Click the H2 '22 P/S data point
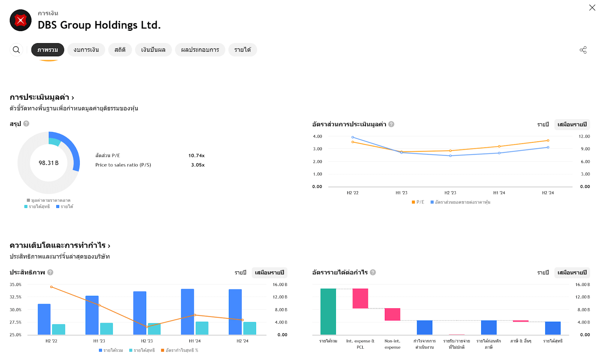This screenshot has width=600, height=364. [352, 137]
